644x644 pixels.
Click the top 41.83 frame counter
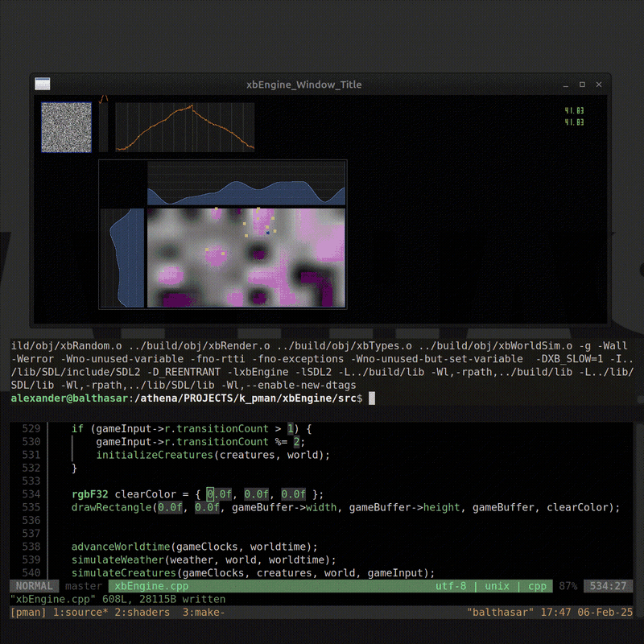[x=573, y=111]
